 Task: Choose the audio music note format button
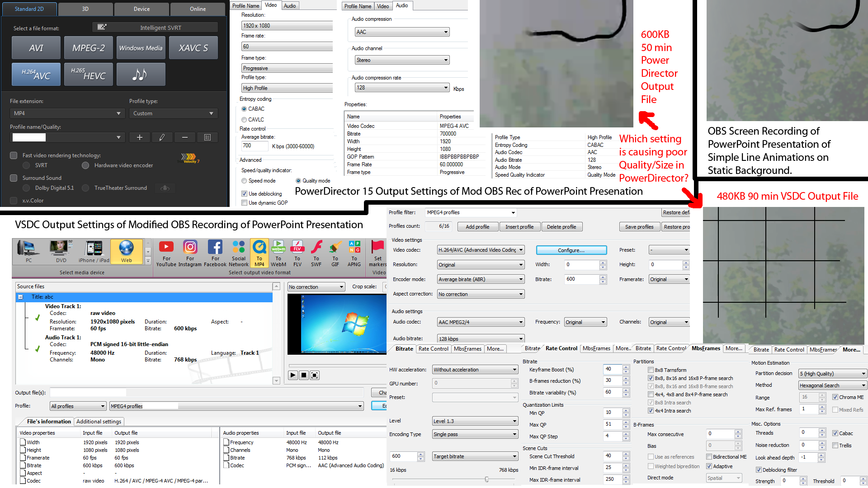pyautogui.click(x=141, y=74)
